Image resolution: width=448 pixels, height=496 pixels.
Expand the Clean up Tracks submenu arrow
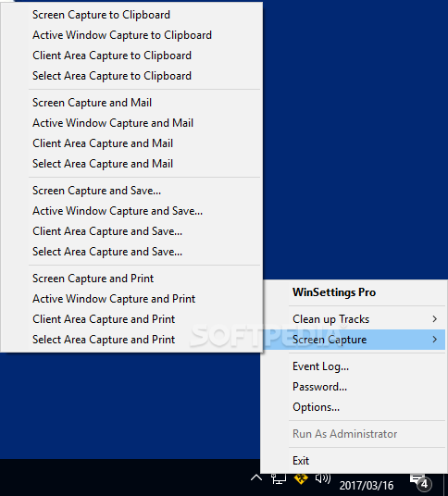435,319
